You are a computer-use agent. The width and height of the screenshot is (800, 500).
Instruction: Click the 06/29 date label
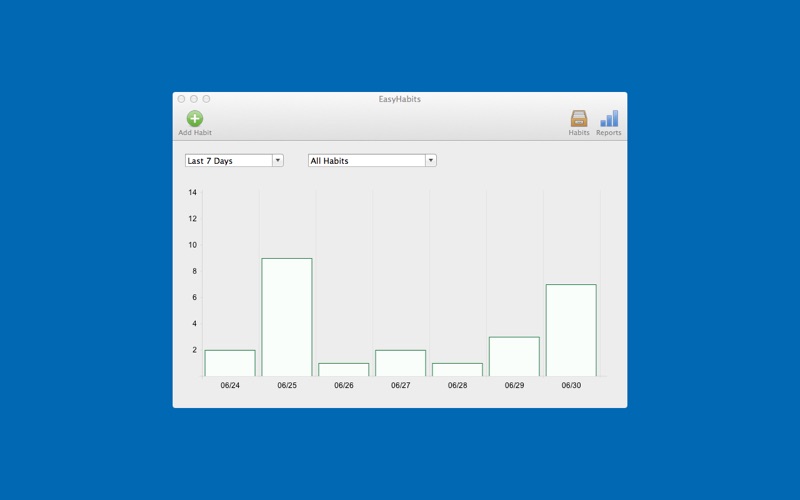pos(514,385)
